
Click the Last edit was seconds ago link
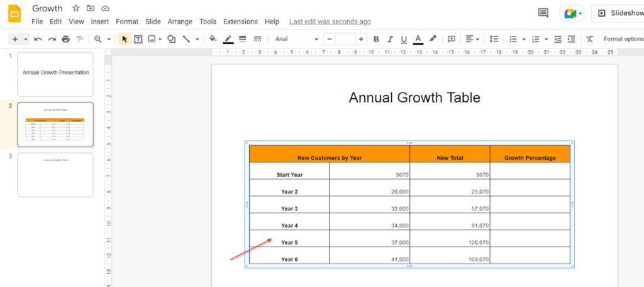(330, 22)
